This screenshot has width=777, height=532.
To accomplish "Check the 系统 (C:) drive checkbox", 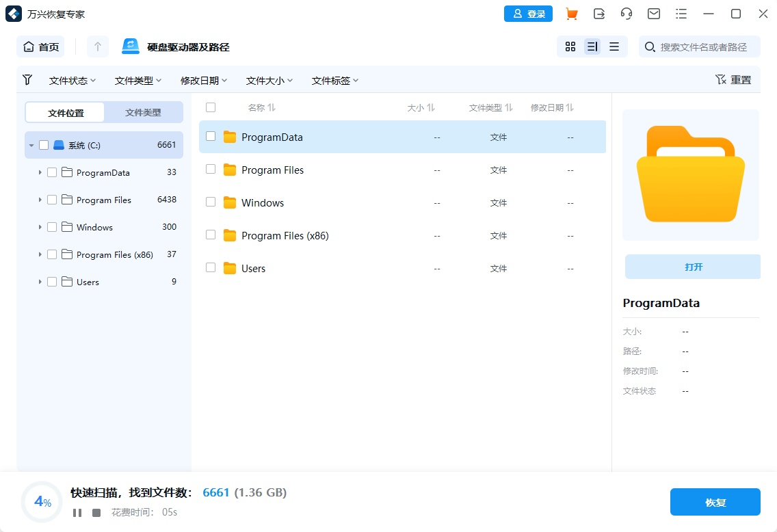I will pos(45,145).
